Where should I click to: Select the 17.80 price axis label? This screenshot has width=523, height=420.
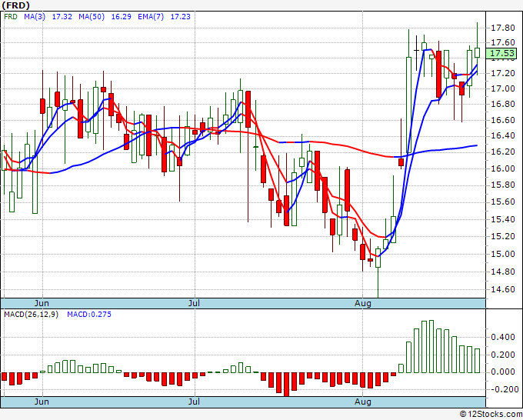[x=503, y=28]
